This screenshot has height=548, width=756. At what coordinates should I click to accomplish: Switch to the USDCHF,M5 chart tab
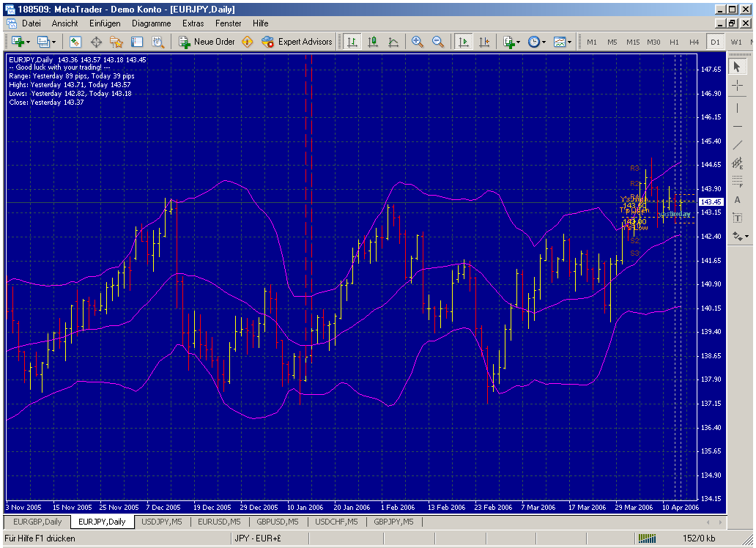[336, 522]
